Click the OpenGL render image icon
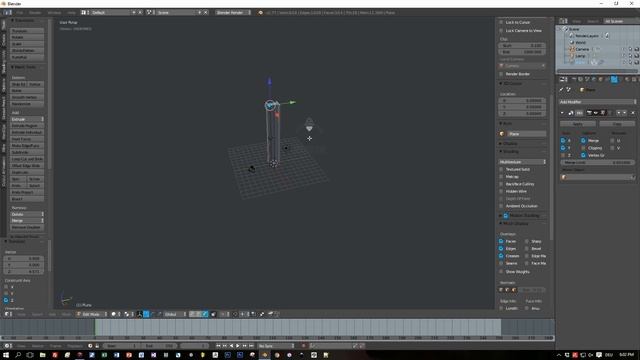 [x=270, y=314]
